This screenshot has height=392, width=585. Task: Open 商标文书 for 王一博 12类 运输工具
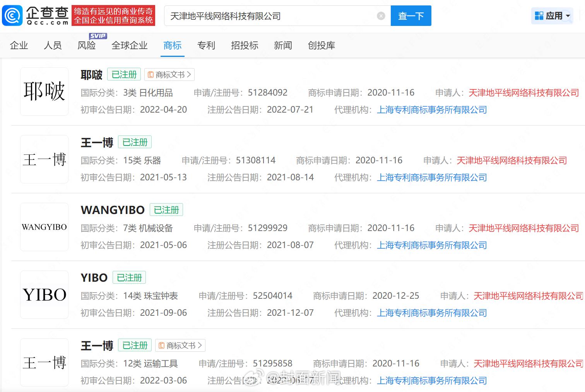(x=180, y=346)
